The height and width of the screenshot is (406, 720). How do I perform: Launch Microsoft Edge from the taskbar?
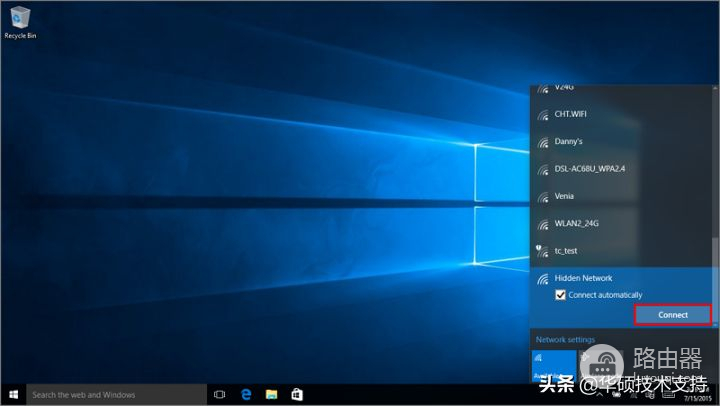point(245,395)
